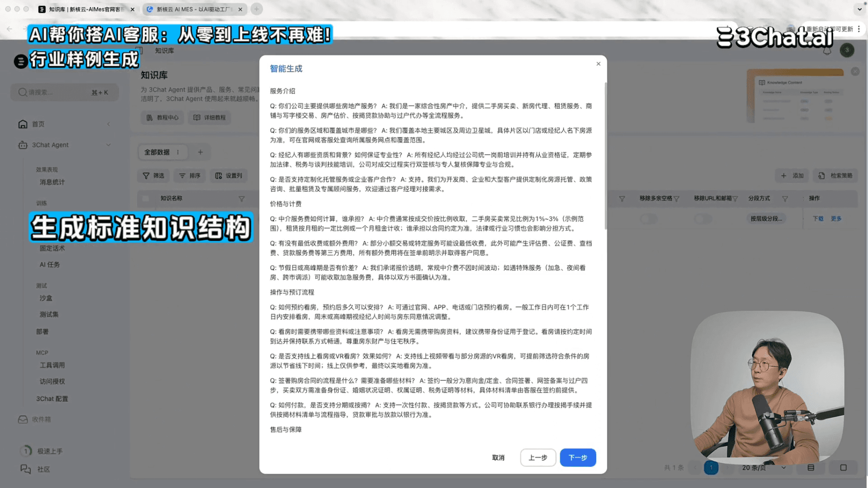Open the 排序 sort button
Screen dimensions: 868x488
point(190,176)
